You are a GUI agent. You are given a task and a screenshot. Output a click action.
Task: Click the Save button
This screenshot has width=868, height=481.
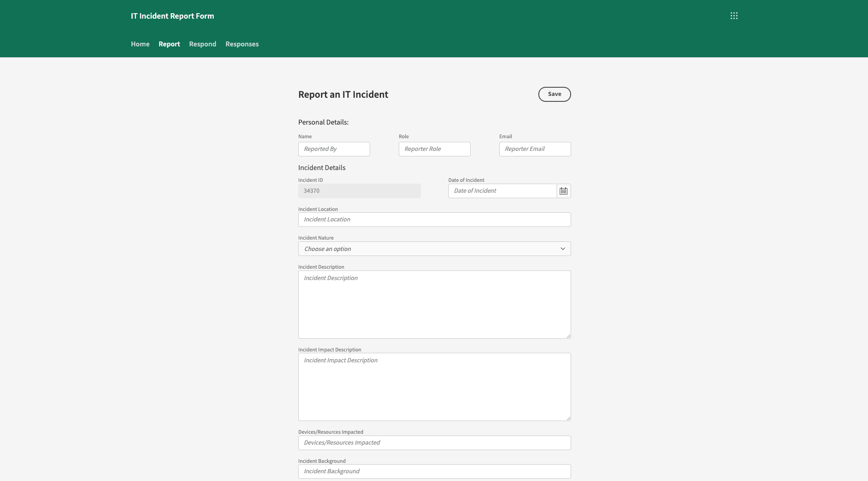(554, 94)
